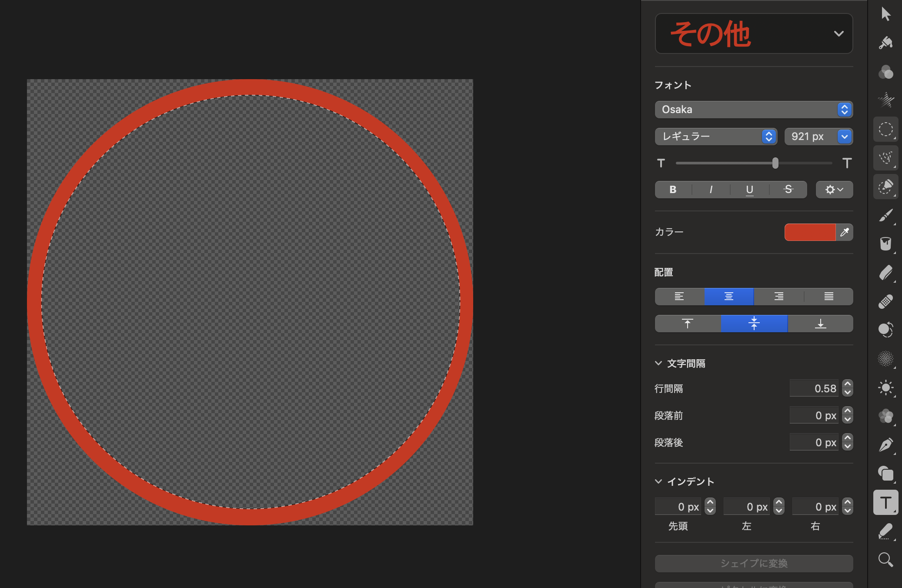The height and width of the screenshot is (588, 902).
Task: Select the Color Fill bucket tool
Action: (x=885, y=244)
